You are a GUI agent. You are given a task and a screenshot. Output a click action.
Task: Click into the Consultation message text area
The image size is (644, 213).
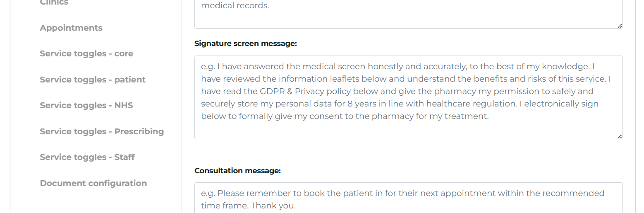point(408,199)
